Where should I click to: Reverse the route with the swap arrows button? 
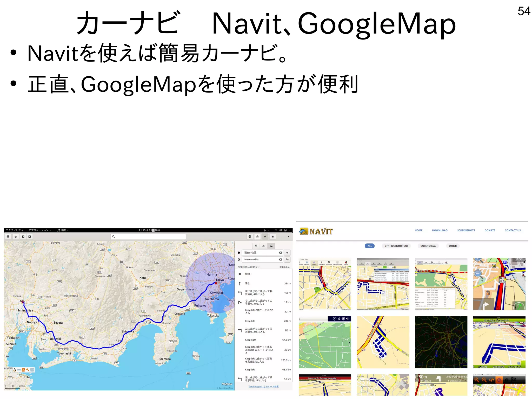coord(287,260)
